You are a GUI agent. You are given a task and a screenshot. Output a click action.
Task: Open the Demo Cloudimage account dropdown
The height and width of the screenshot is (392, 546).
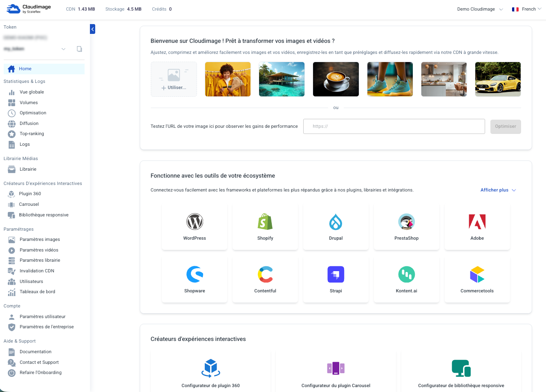pyautogui.click(x=480, y=9)
